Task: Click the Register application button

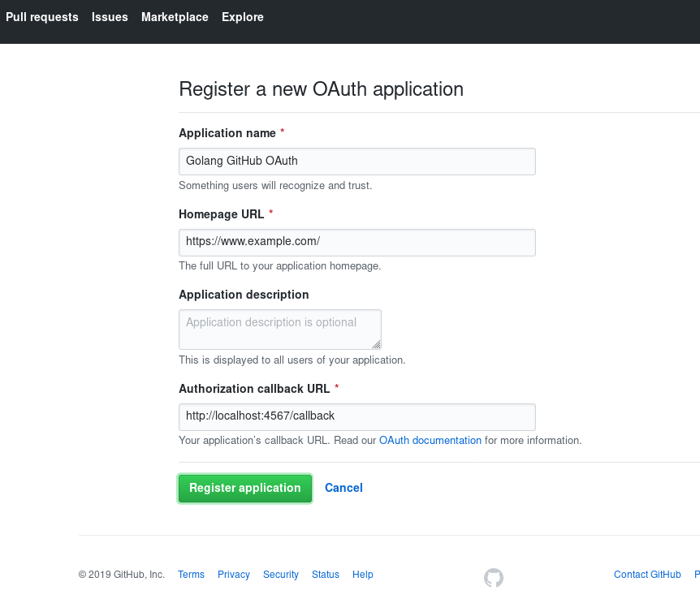Action: tap(244, 489)
